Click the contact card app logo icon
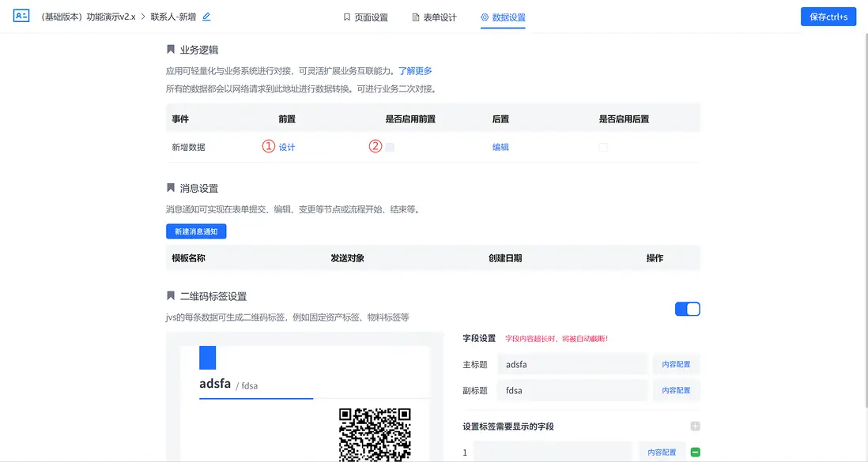This screenshot has height=462, width=868. pyautogui.click(x=21, y=16)
